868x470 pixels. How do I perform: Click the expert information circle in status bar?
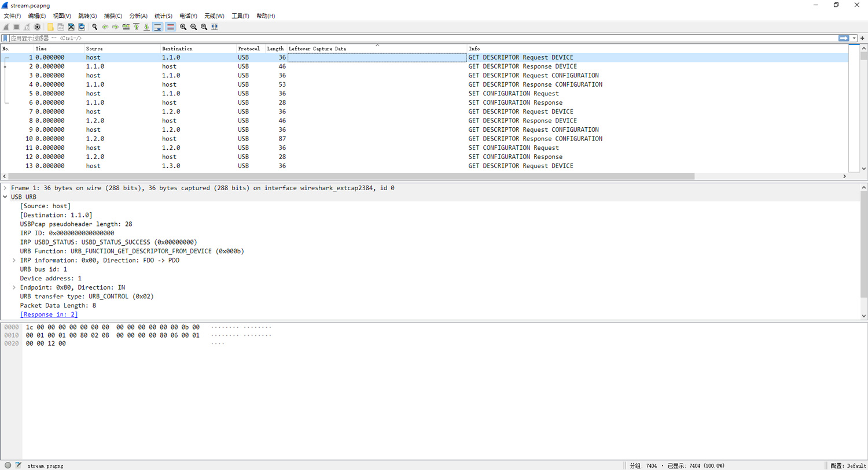pos(8,465)
